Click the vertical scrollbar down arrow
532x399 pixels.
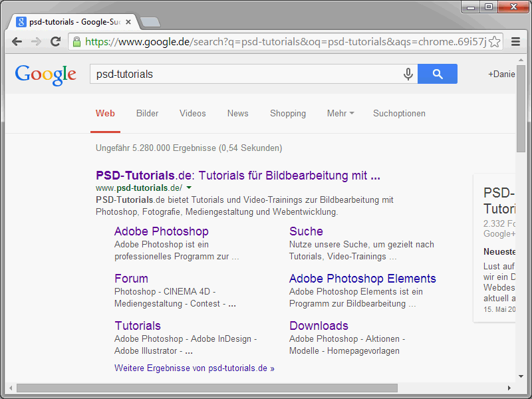521,376
